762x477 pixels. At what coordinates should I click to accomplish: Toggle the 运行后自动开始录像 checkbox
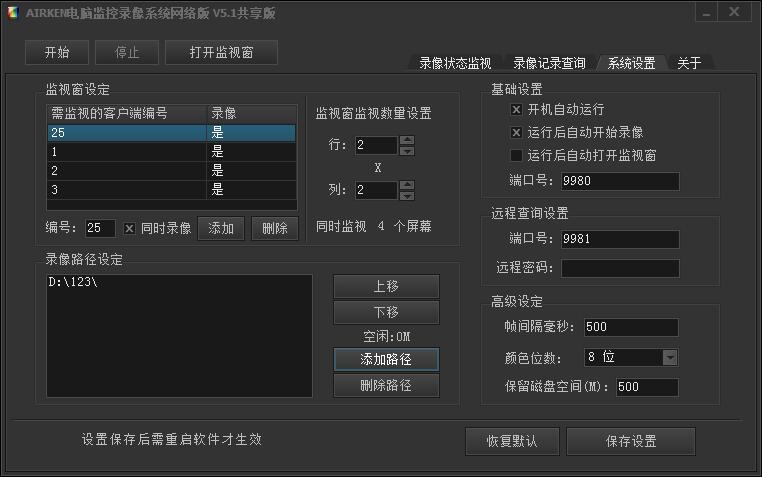click(x=517, y=133)
